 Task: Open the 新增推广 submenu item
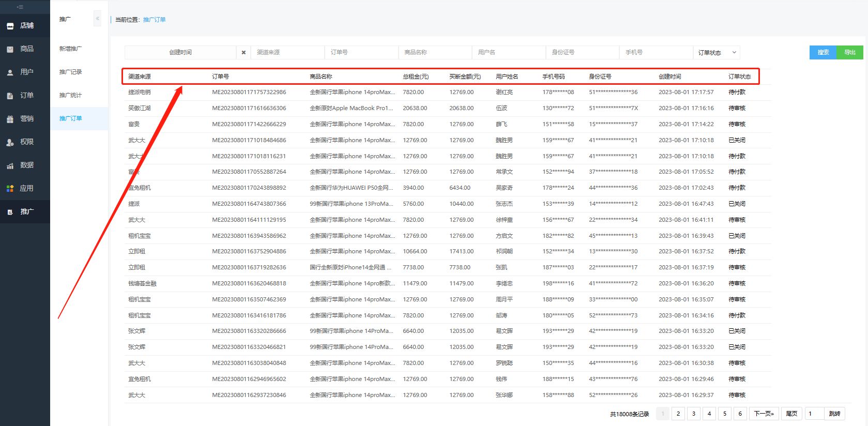[x=70, y=49]
